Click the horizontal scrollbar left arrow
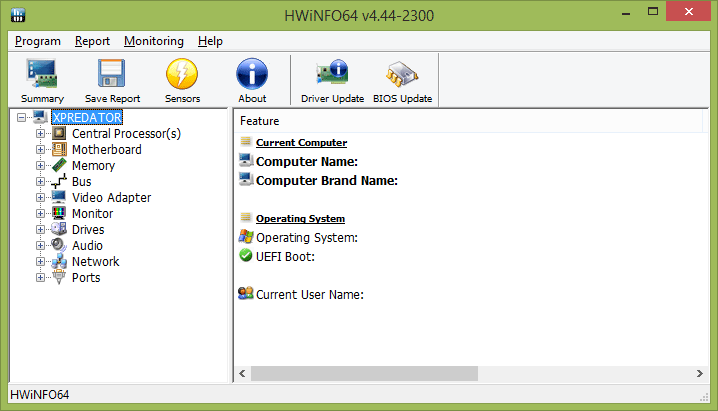 (x=242, y=373)
